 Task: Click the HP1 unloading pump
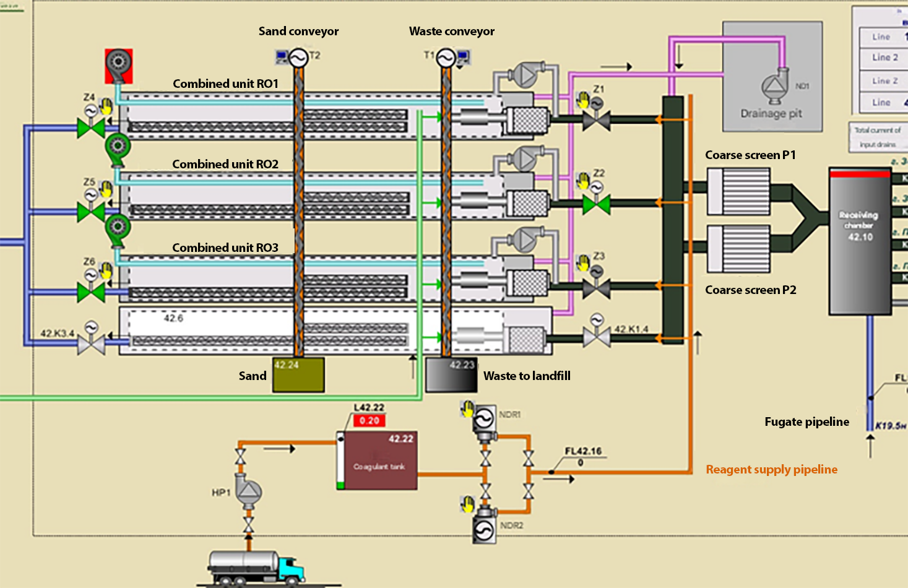pyautogui.click(x=249, y=492)
